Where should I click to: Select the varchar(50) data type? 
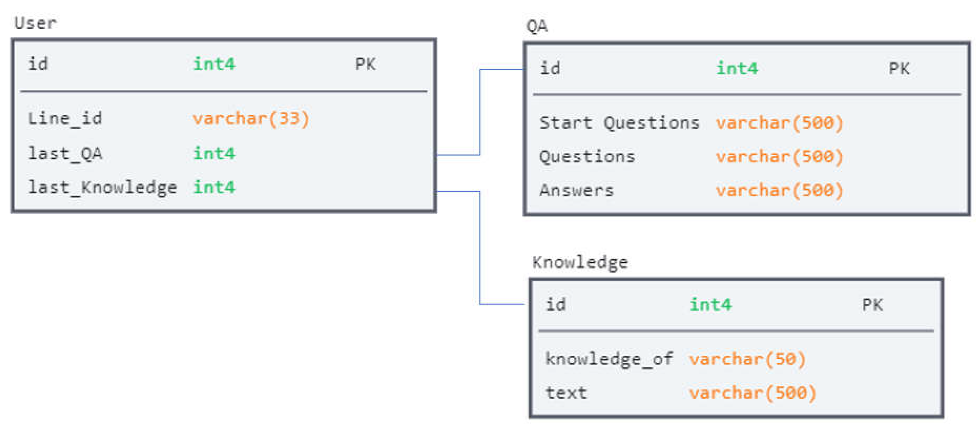click(747, 359)
